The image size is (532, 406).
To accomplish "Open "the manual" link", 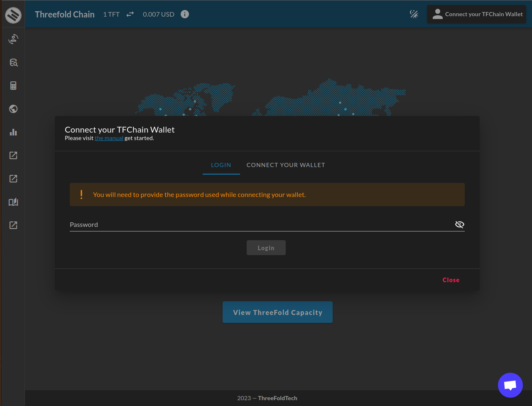I will 109,138.
